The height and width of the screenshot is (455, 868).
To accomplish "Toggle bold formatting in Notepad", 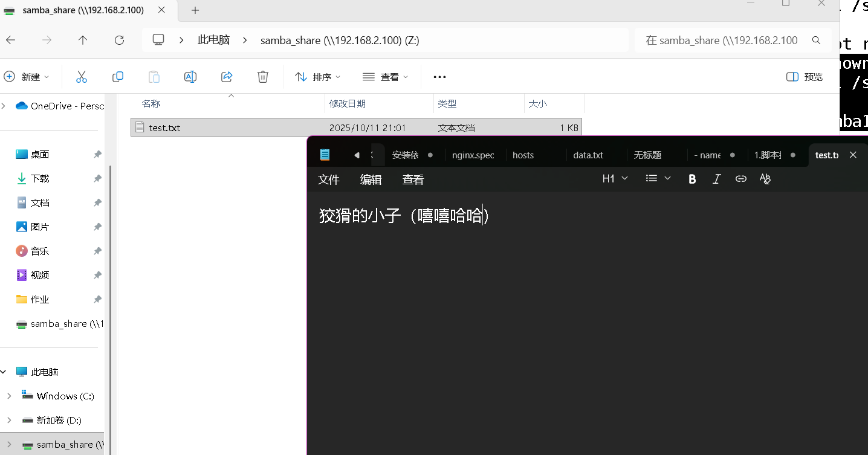I will tap(692, 178).
